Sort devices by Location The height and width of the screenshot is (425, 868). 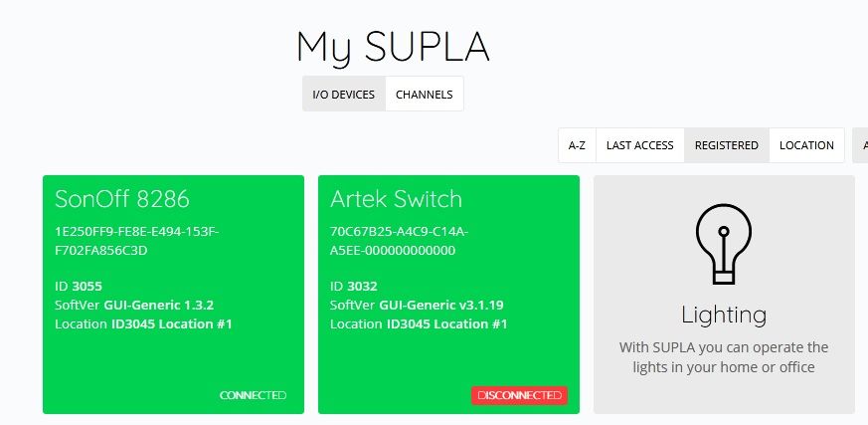806,145
